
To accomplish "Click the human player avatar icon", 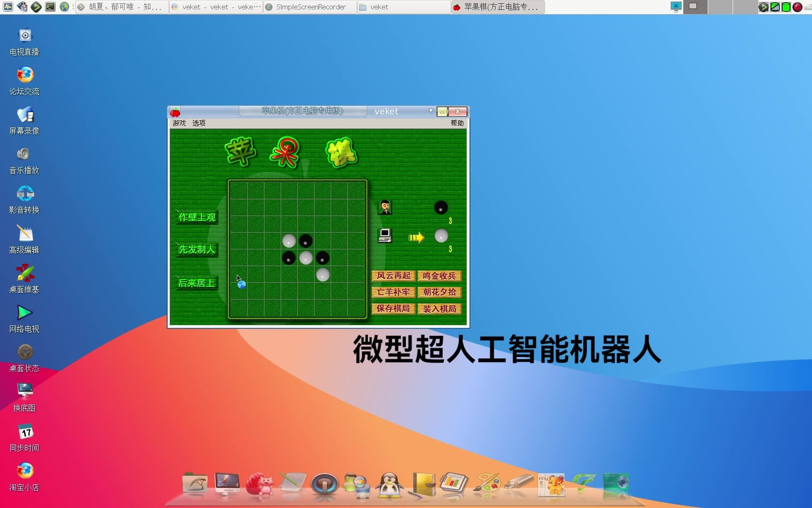I will pos(385,207).
